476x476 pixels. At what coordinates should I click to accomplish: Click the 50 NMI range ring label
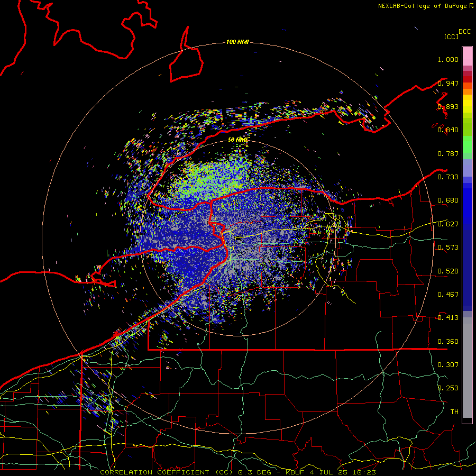coord(238,140)
